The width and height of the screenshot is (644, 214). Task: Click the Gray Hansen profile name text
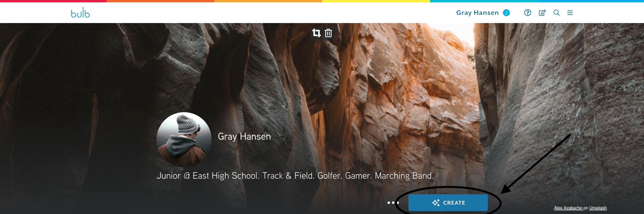tap(244, 136)
